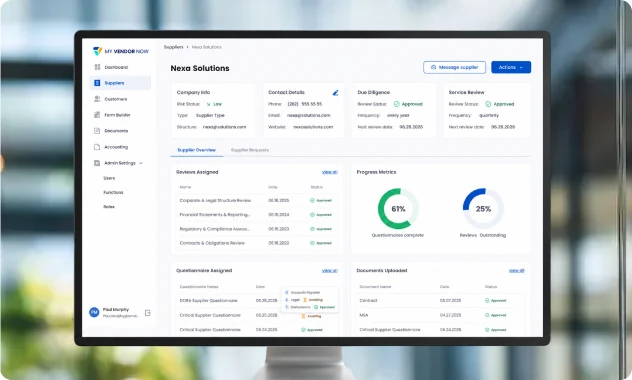Screen dimensions: 632x380
Task: Open Users under Admin Settings
Action: click(x=109, y=178)
